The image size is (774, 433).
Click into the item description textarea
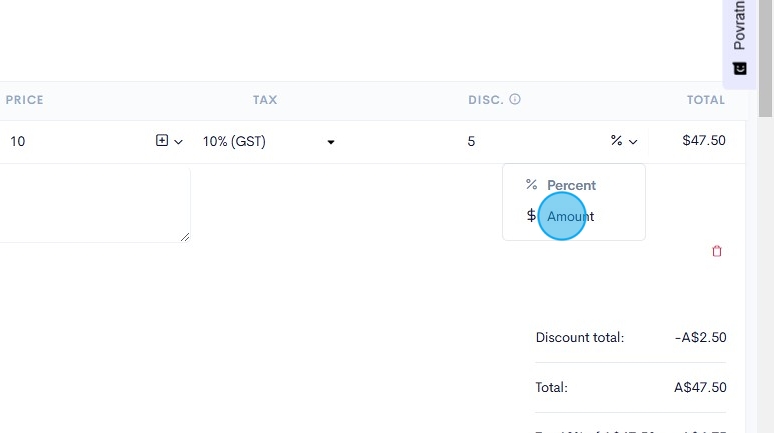click(90, 205)
